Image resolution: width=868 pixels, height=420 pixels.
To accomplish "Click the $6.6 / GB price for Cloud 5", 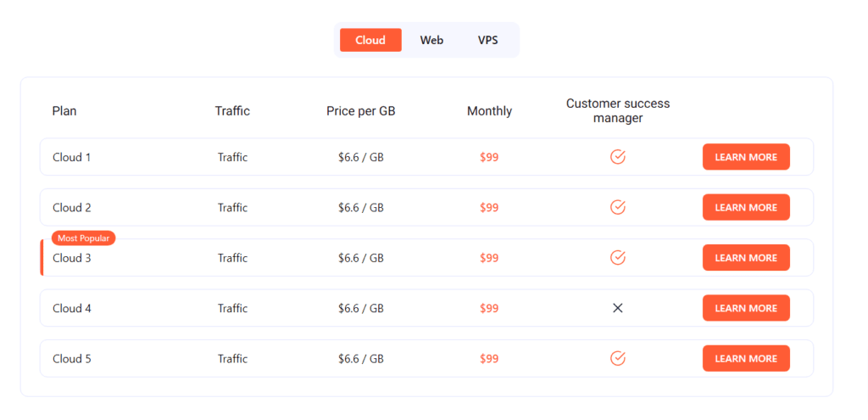I will pyautogui.click(x=361, y=359).
